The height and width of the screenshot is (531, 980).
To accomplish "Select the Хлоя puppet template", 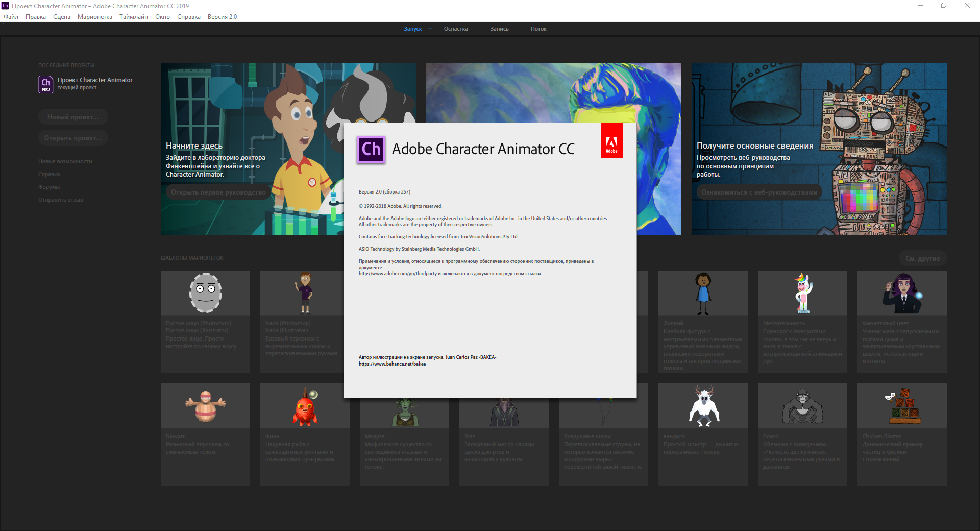I will coord(305,322).
